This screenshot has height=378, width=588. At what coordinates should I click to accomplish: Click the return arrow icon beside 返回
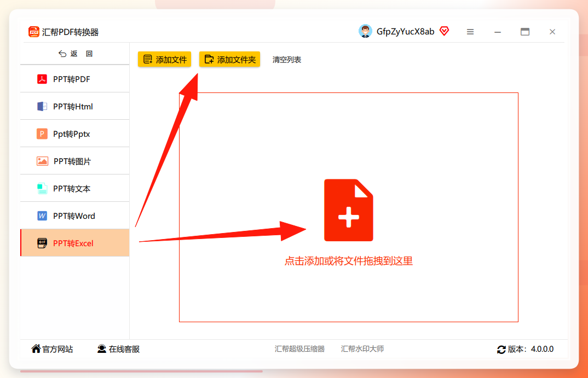click(62, 54)
